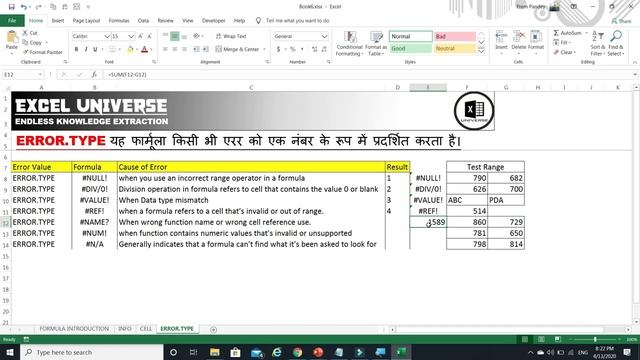Switch to the Page Layout tab
The image size is (640, 360).
coord(86,20)
